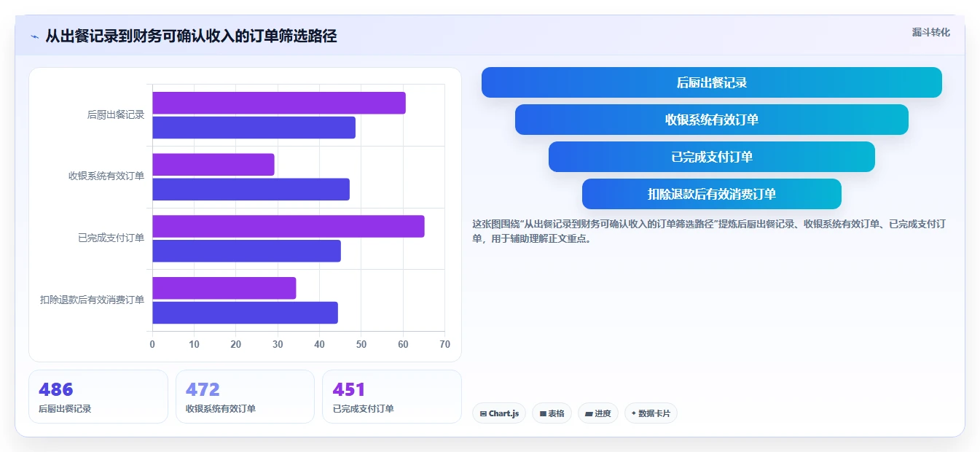The image size is (980, 452).
Task: Click the card title 从出餐记录到财务可确认收入的订单筛选路径
Action: (191, 36)
